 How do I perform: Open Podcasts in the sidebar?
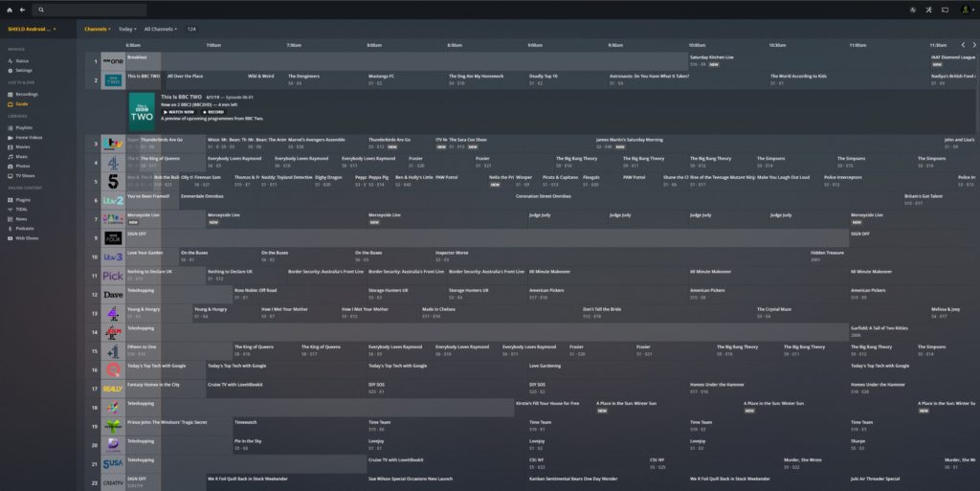[26, 228]
